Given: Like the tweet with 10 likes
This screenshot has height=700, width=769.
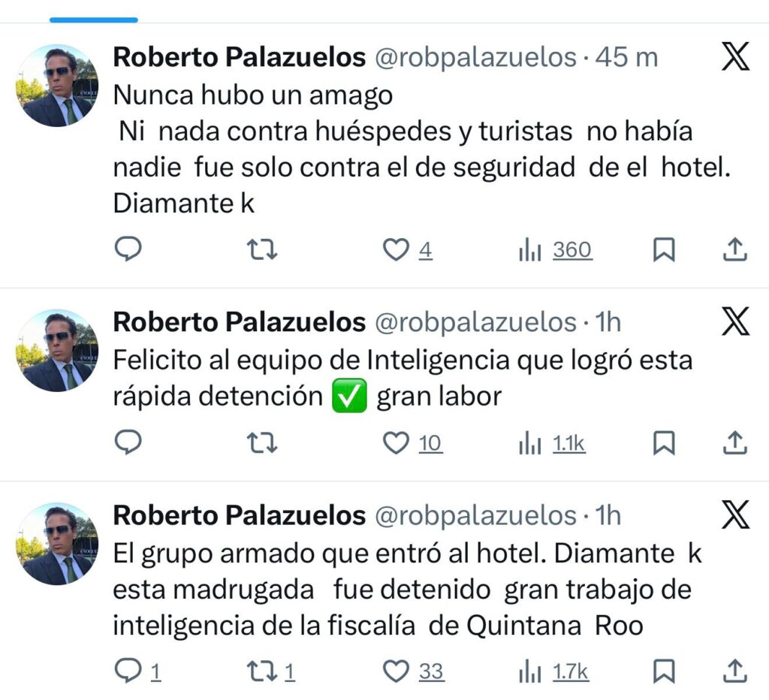Looking at the screenshot, I should (396, 444).
